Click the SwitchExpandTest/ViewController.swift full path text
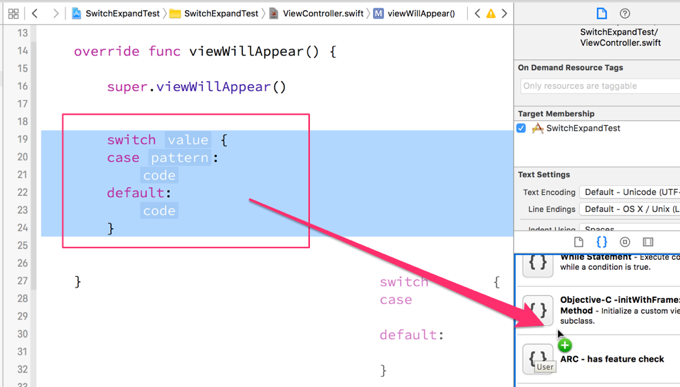 pos(620,37)
